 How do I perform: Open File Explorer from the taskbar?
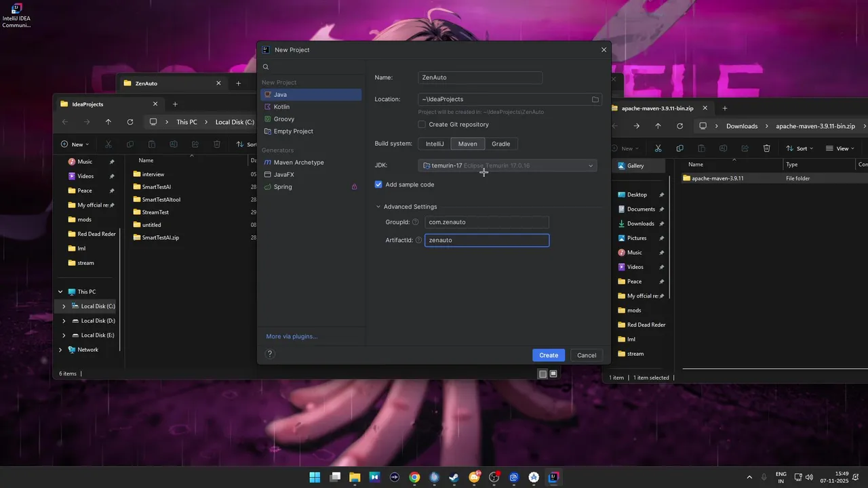(354, 477)
